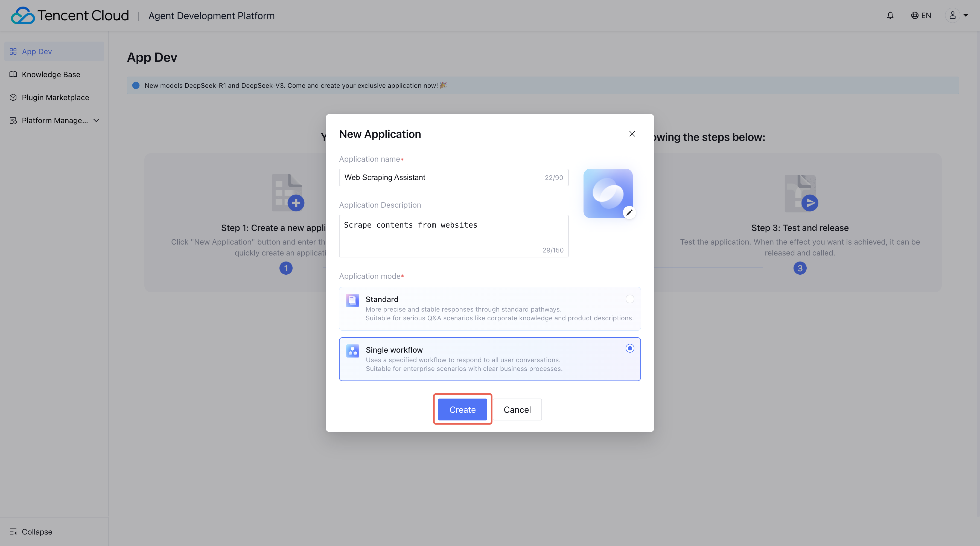Click the Application name input field
The height and width of the screenshot is (546, 980).
pyautogui.click(x=441, y=177)
